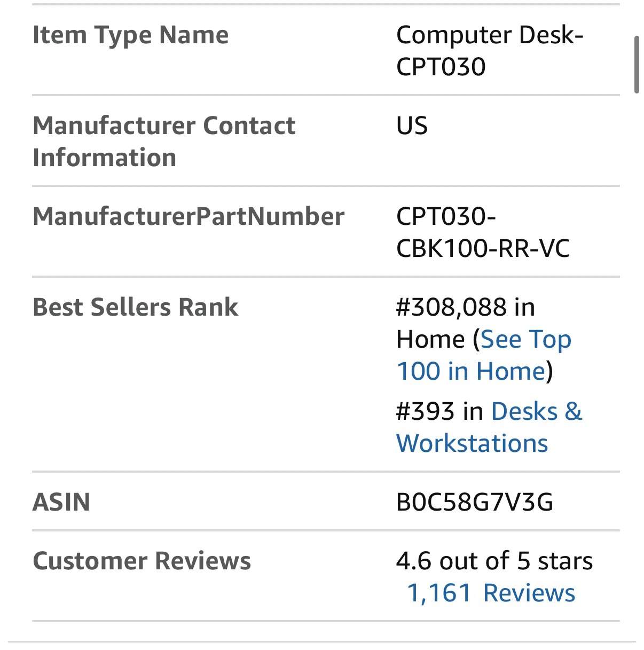The width and height of the screenshot is (644, 650).
Task: Click the word Information under Manufacturer Contact
Action: (105, 158)
